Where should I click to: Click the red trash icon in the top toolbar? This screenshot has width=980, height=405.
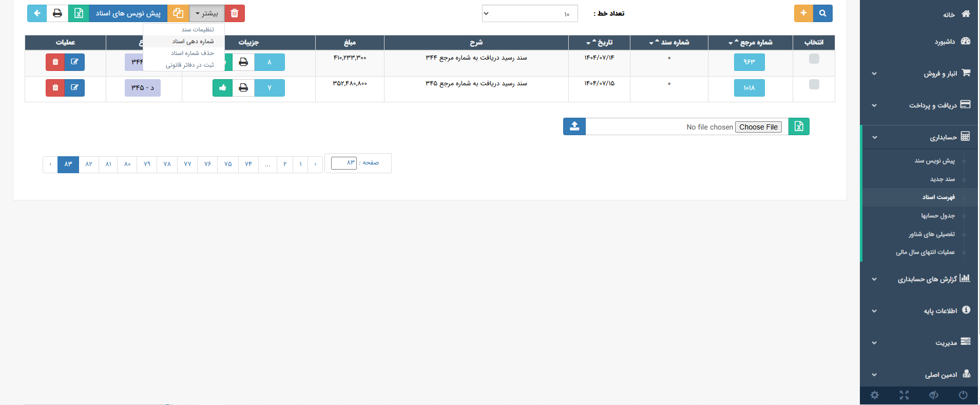(x=235, y=13)
